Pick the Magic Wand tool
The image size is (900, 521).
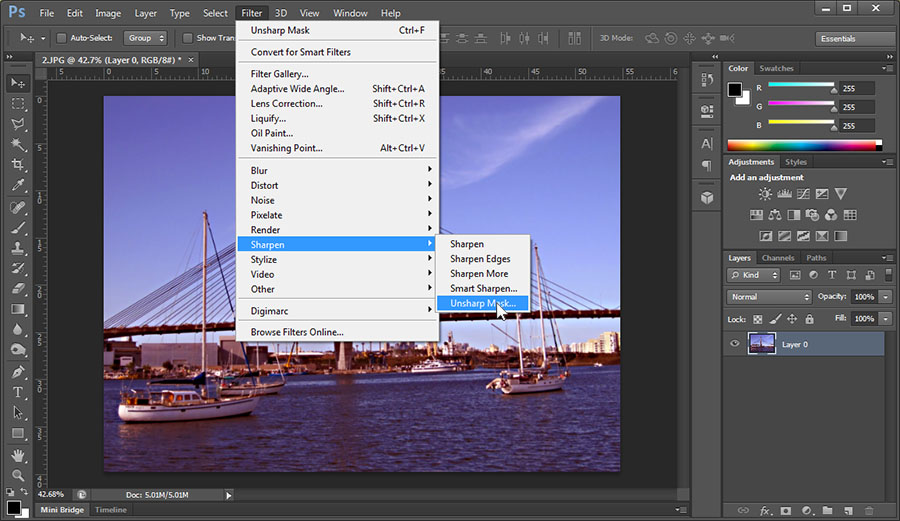18,145
